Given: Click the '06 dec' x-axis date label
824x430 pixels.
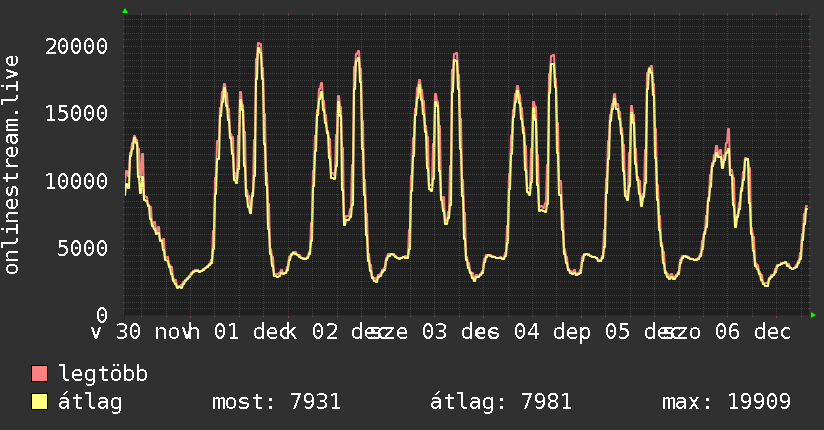Looking at the screenshot, I should coord(753,332).
